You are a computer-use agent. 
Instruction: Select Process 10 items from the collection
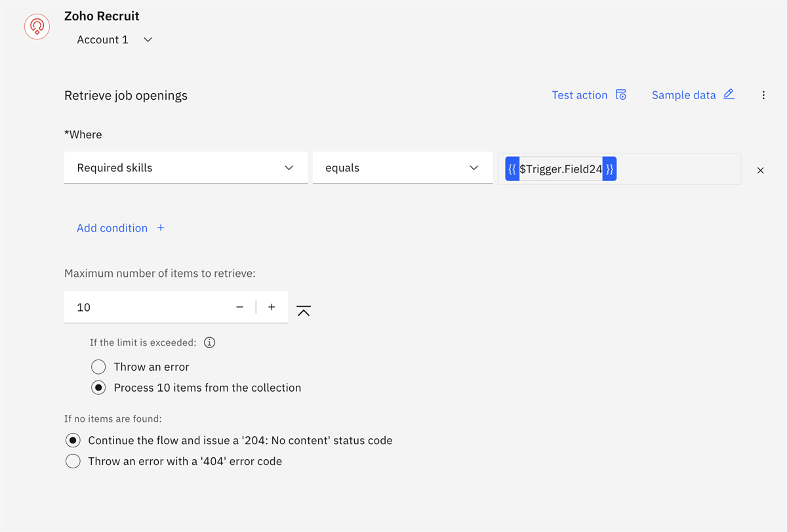[x=98, y=388]
